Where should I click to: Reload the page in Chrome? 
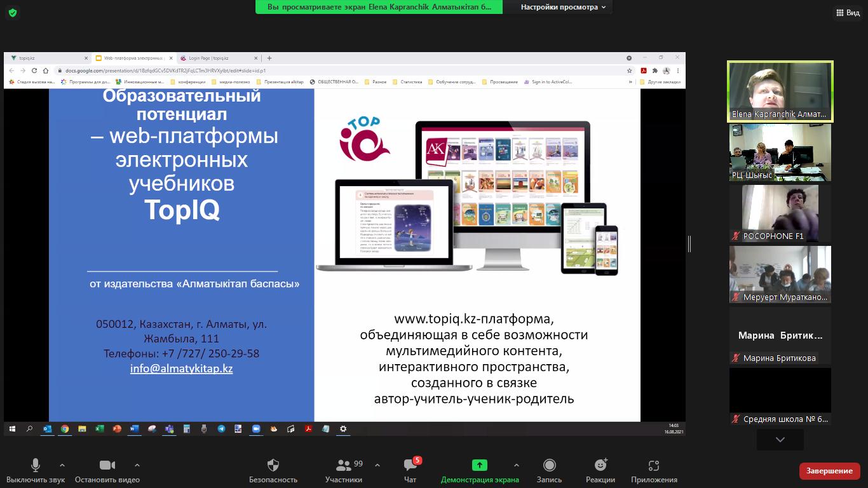coord(34,71)
